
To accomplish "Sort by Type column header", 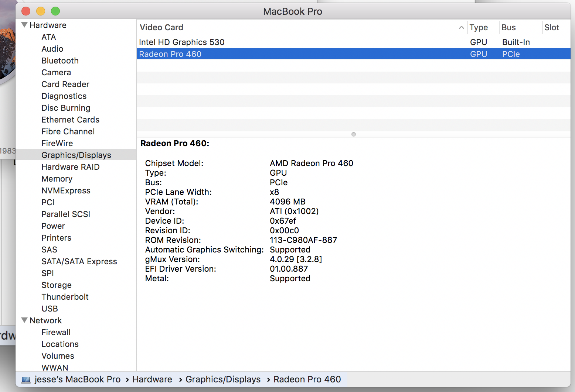I will click(479, 27).
